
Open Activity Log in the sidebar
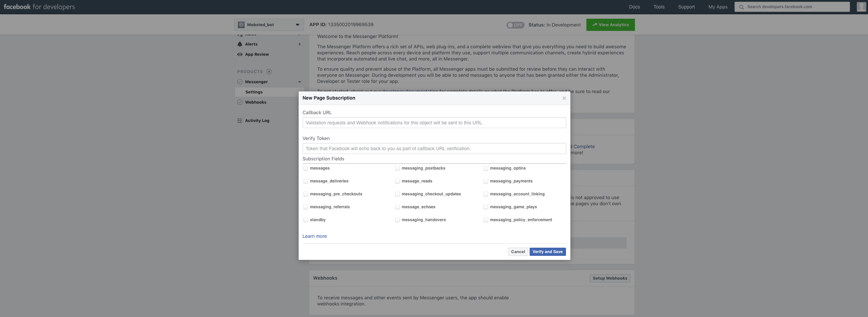click(257, 121)
